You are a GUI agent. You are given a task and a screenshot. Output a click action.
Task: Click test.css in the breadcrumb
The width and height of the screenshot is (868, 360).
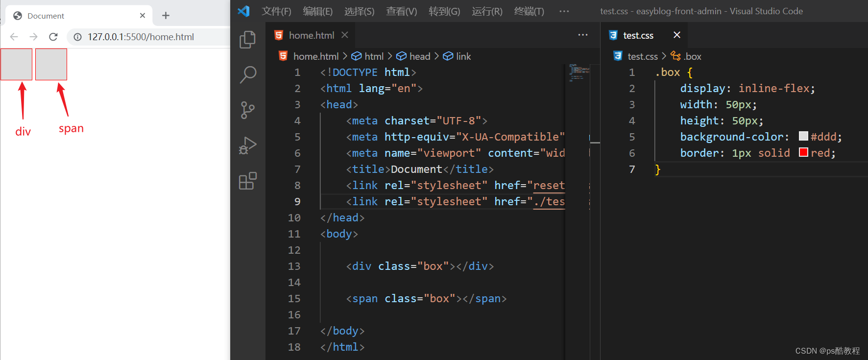pos(643,56)
